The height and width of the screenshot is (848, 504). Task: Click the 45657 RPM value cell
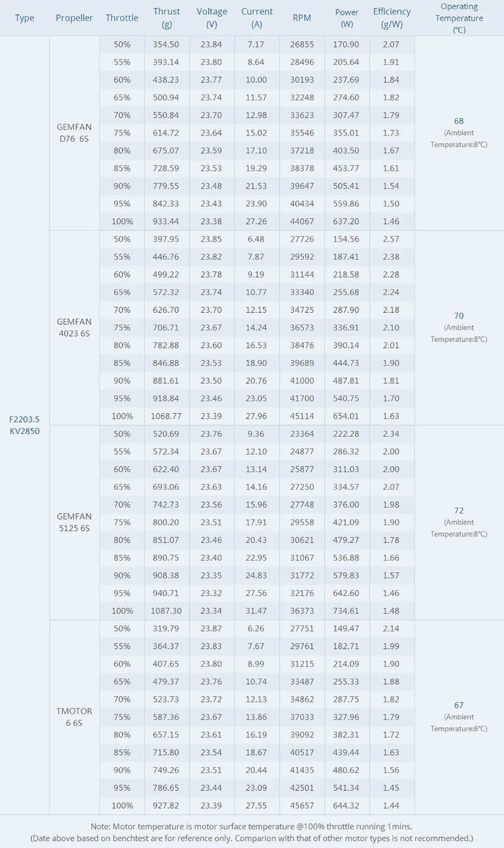pos(302,806)
